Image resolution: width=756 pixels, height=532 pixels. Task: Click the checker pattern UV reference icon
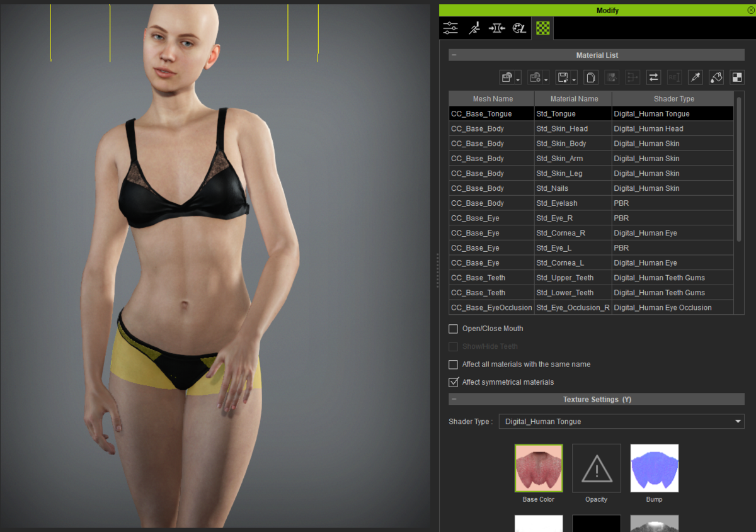[x=737, y=77]
